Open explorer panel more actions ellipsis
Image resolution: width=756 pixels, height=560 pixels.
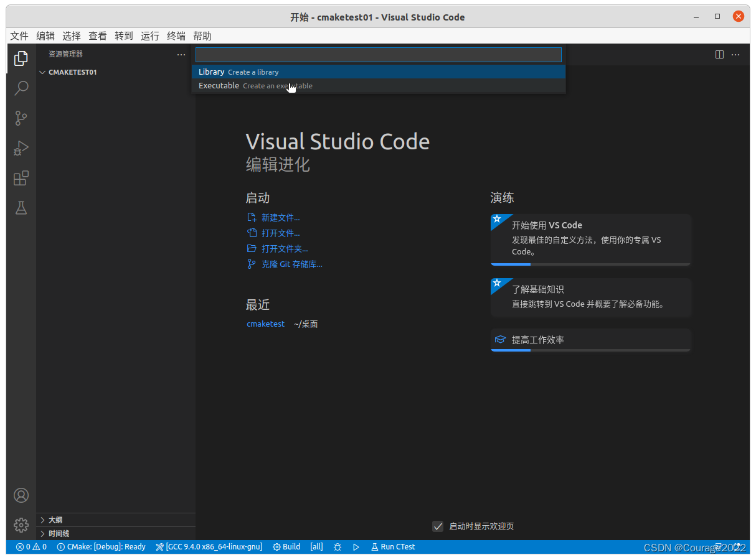coord(181,54)
